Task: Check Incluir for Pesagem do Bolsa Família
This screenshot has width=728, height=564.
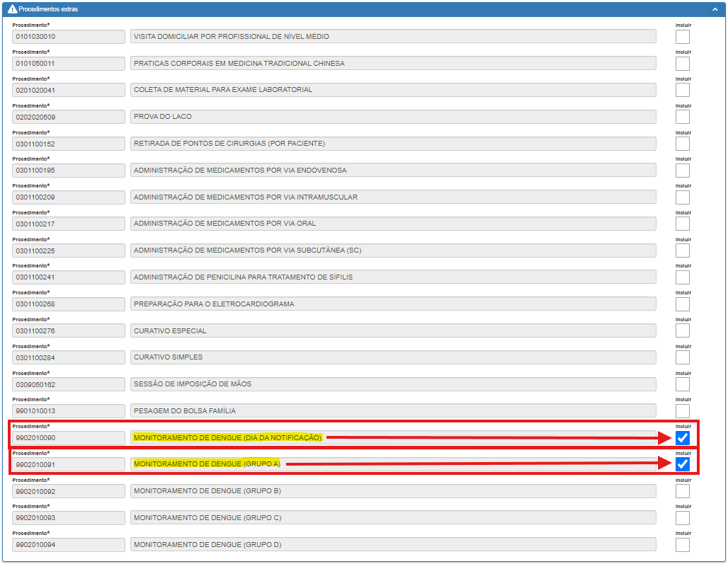Action: 683,411
